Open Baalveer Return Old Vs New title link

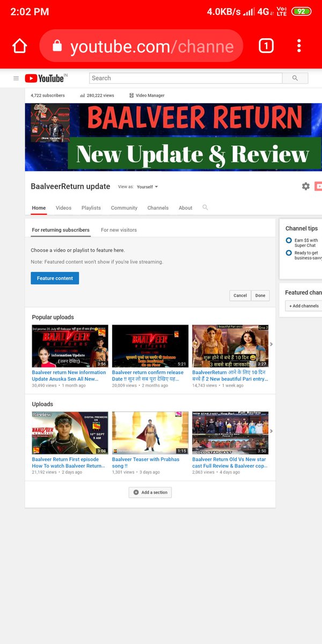(x=229, y=462)
